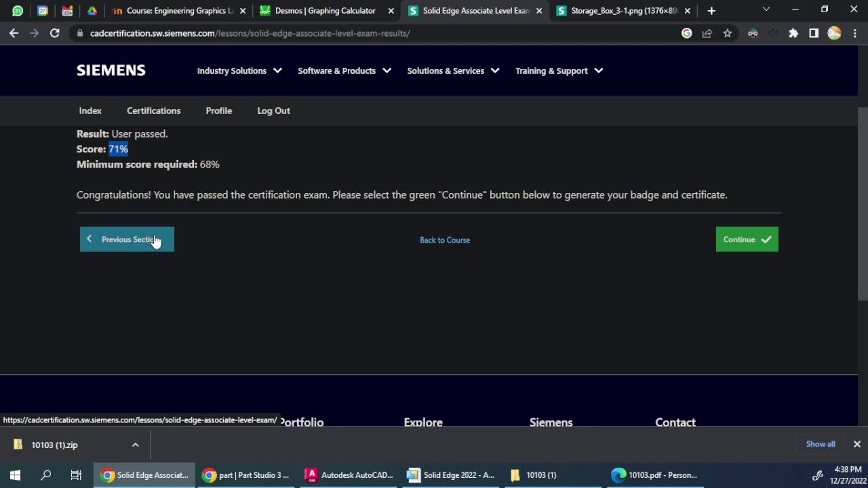Open the Profile page
Viewport: 868px width, 488px height.
pos(219,110)
